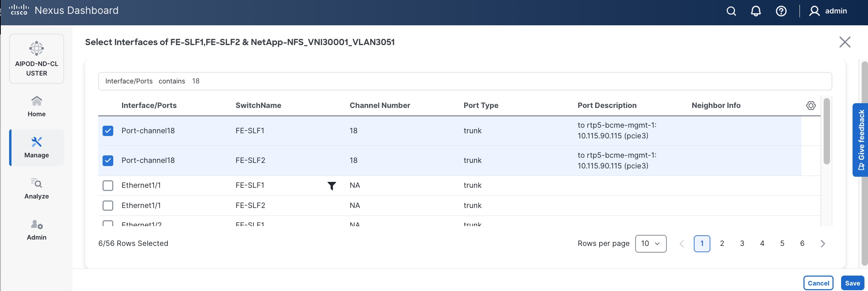Open table column settings gear

811,106
